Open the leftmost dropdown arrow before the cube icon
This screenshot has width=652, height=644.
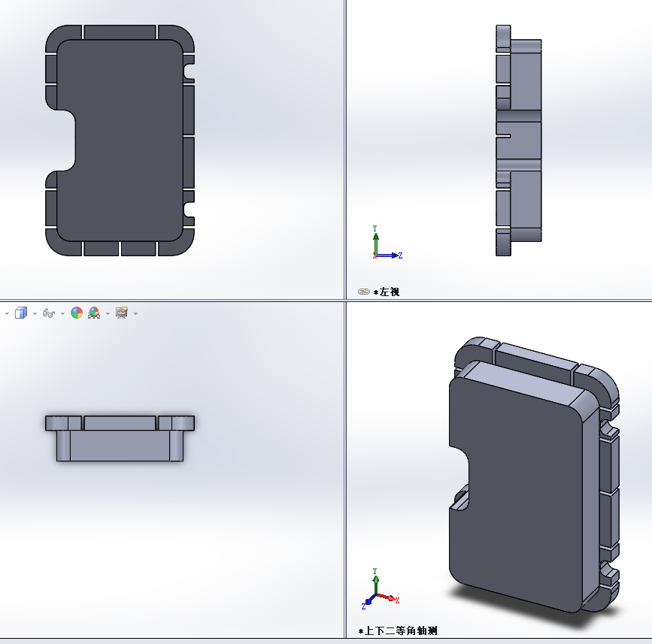[7, 313]
